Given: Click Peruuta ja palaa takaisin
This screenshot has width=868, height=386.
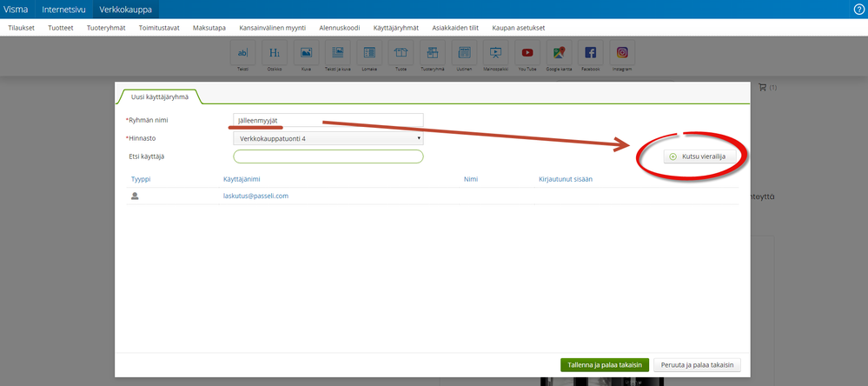Looking at the screenshot, I should (x=698, y=365).
